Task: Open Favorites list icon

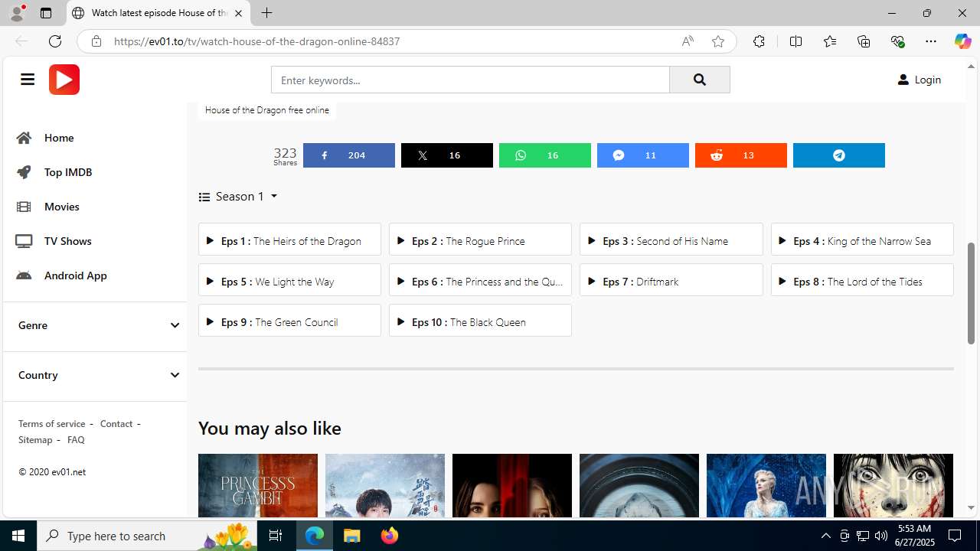Action: coord(830,41)
